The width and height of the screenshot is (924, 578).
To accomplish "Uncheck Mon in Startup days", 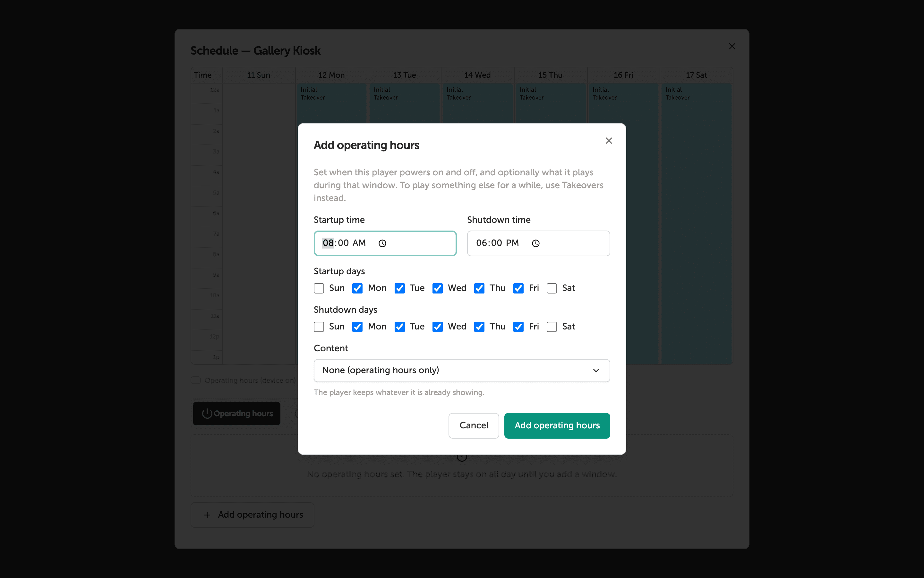I will (357, 288).
